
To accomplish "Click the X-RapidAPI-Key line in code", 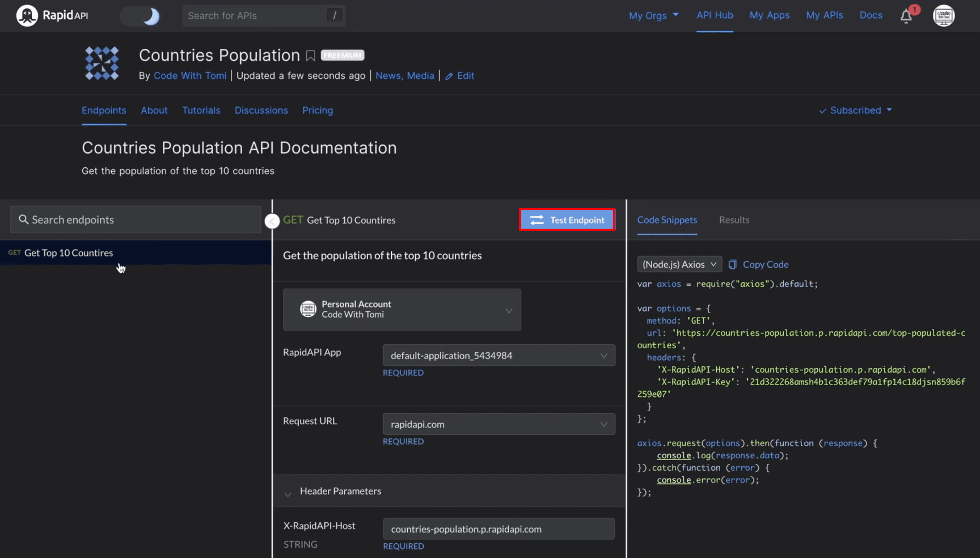I will (801, 388).
